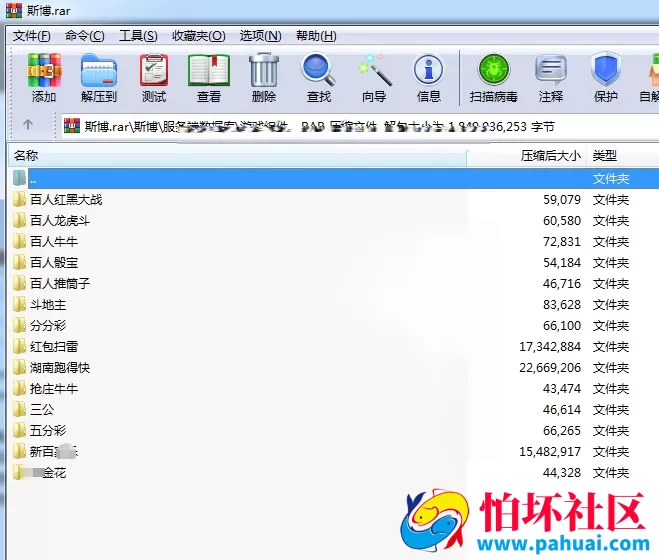Sort by 压缩后大小 column header
The width and height of the screenshot is (659, 560).
(527, 156)
